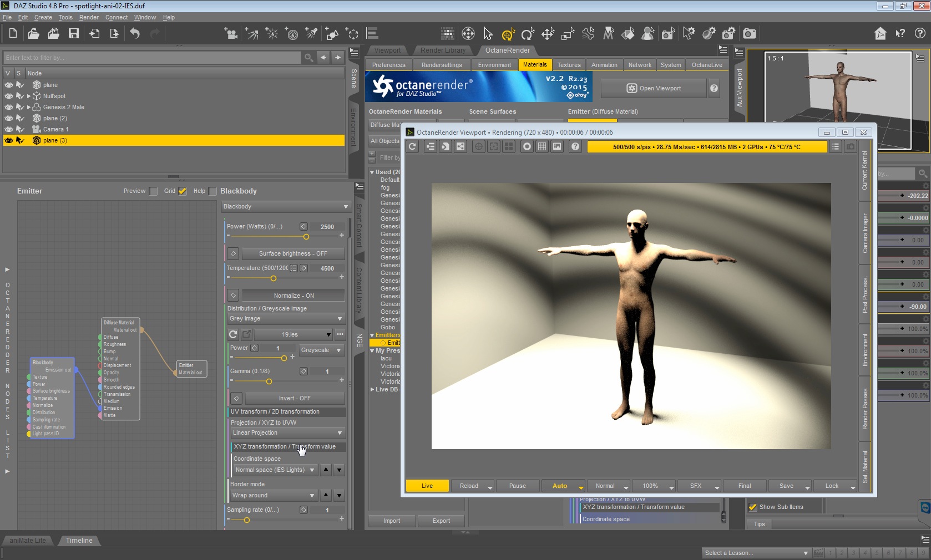The width and height of the screenshot is (931, 560).
Task: Select the Node Selection arrow tool
Action: tap(488, 33)
